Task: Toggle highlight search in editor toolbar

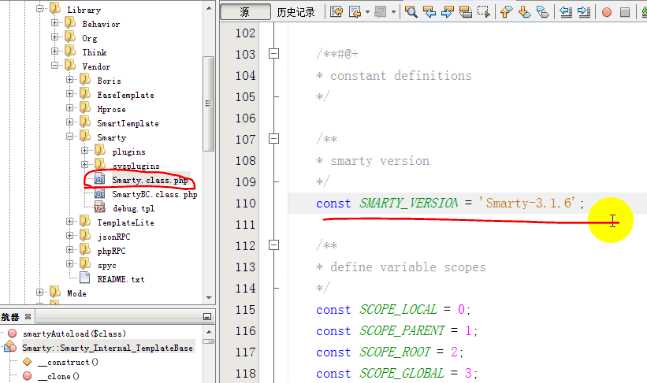Action: pyautogui.click(x=465, y=12)
